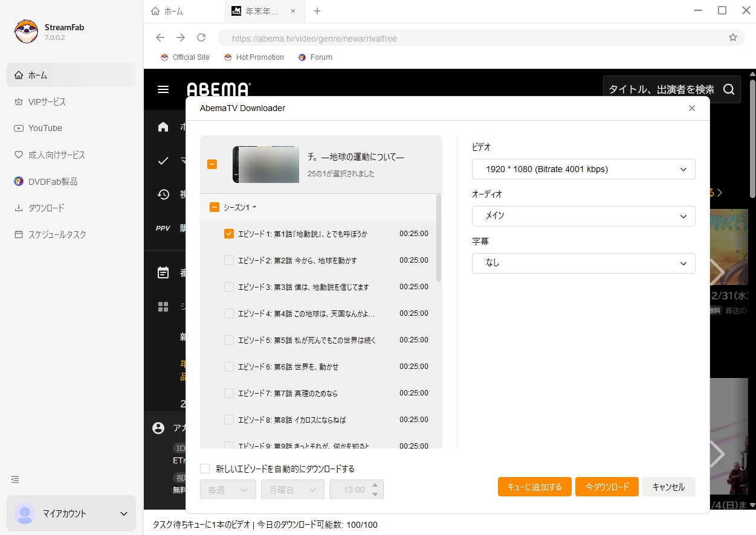This screenshot has height=535, width=756.
Task: Click the URL address field
Action: pyautogui.click(x=471, y=38)
